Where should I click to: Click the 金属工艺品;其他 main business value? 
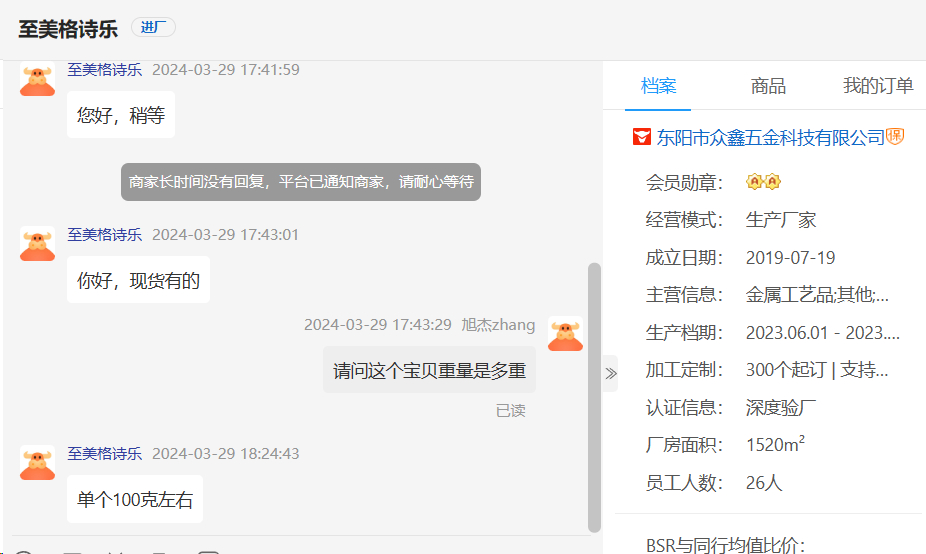click(x=817, y=295)
